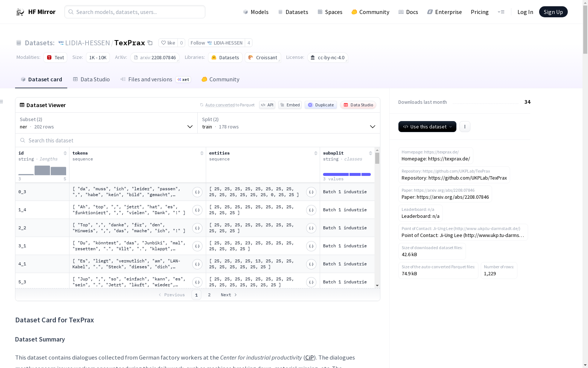
Task: Expand tokens cell for row 4_1
Action: [x=197, y=264]
